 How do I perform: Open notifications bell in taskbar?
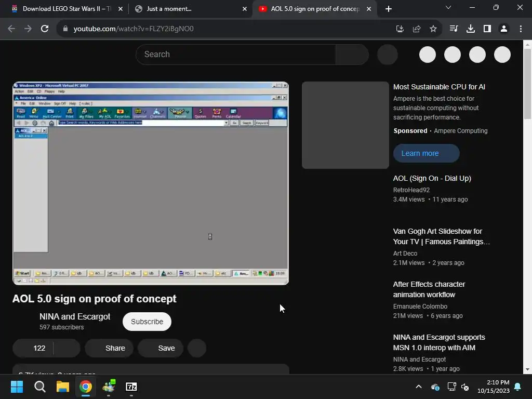(518, 387)
